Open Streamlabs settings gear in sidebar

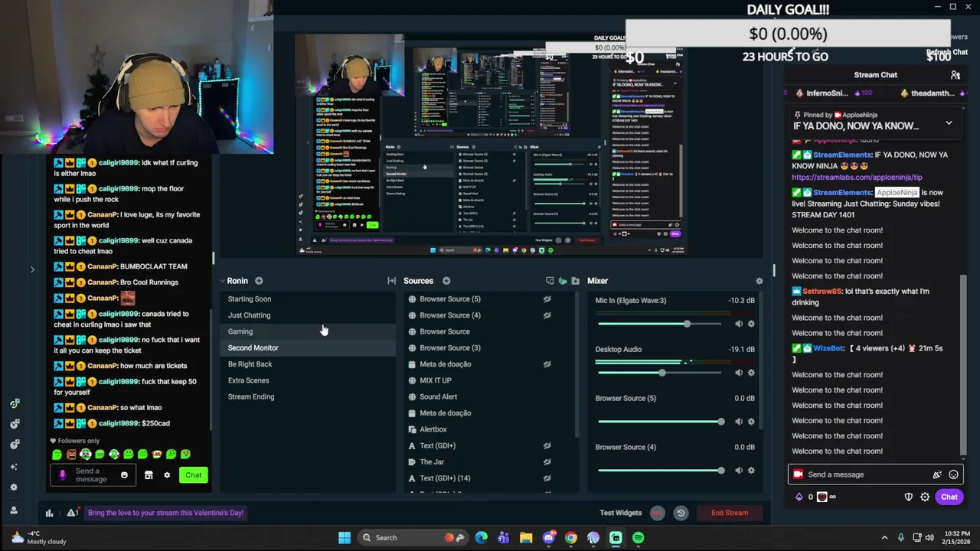[x=14, y=487]
